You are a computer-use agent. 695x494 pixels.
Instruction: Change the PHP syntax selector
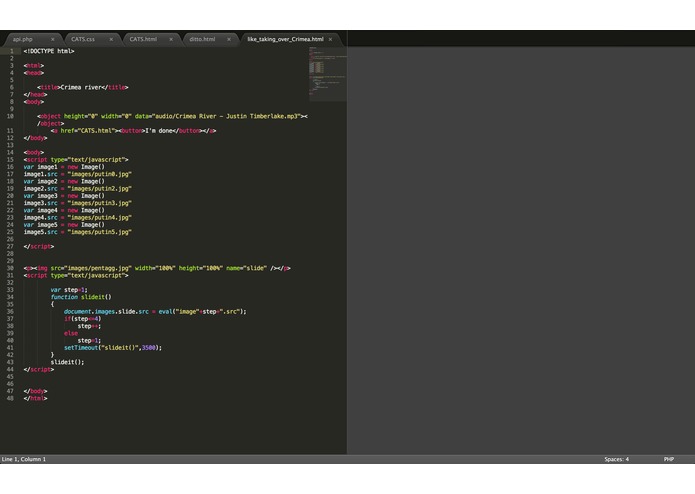pos(669,459)
